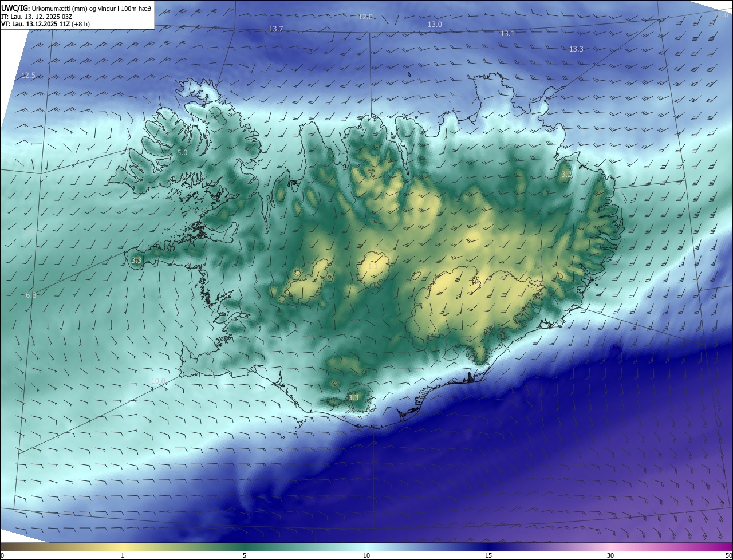Click the 3.3 value on the western peninsula tip
This screenshot has height=560, width=733.
tap(136, 260)
